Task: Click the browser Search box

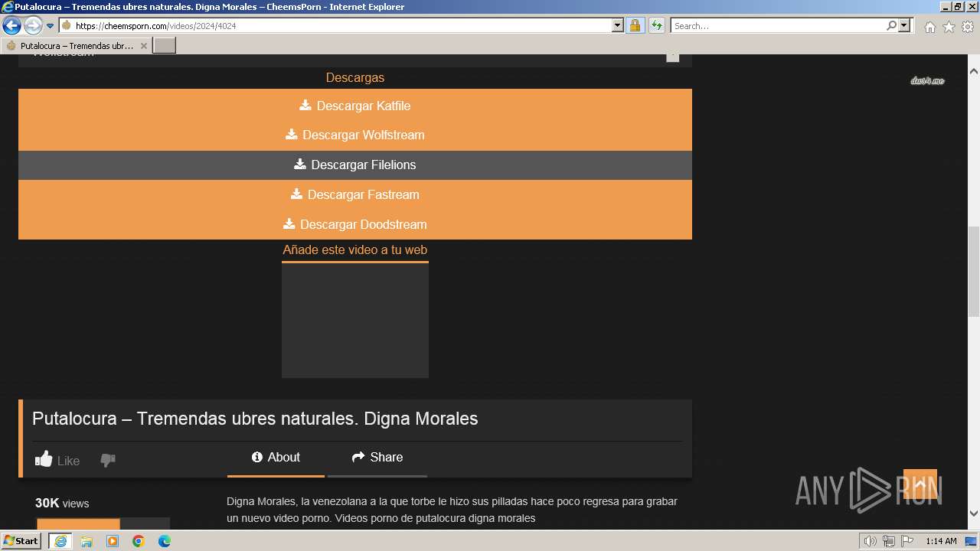Action: point(777,25)
